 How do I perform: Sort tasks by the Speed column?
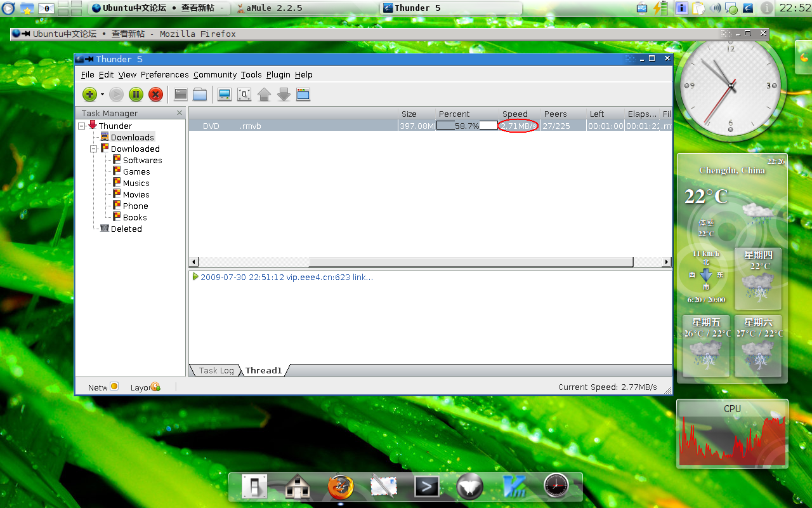tap(520, 114)
